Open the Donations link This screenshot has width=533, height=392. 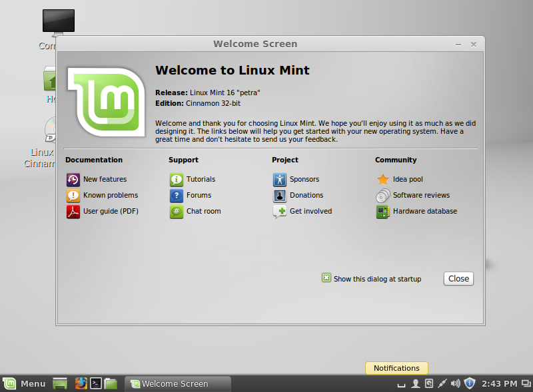pos(306,195)
